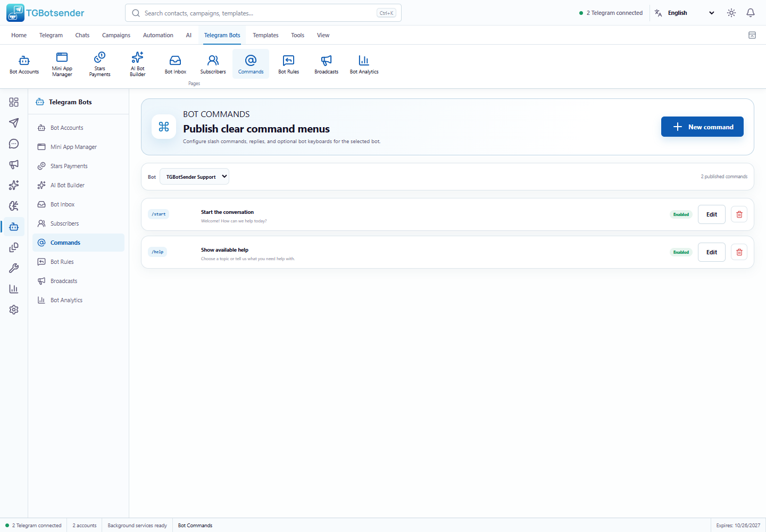
Task: Open Broadcasts in sidebar list
Action: [78, 281]
